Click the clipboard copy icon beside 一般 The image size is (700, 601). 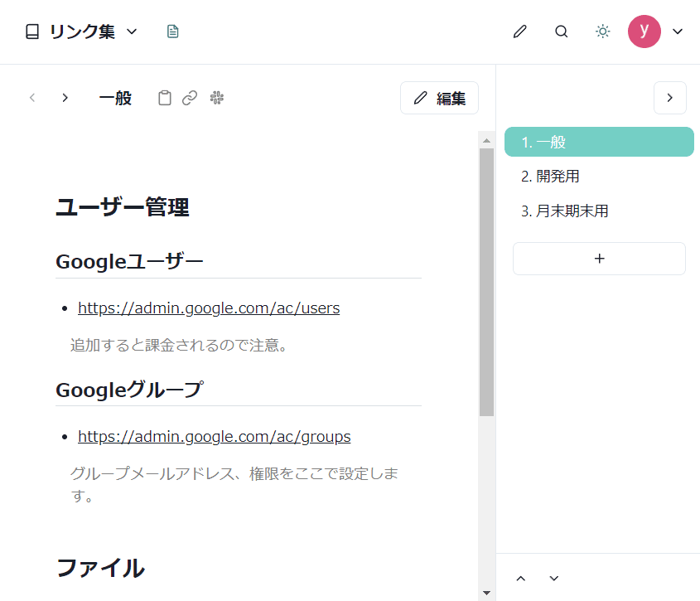click(165, 98)
